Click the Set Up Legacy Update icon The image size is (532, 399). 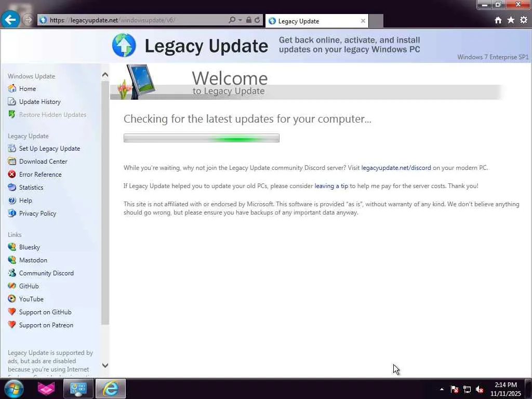(12, 148)
